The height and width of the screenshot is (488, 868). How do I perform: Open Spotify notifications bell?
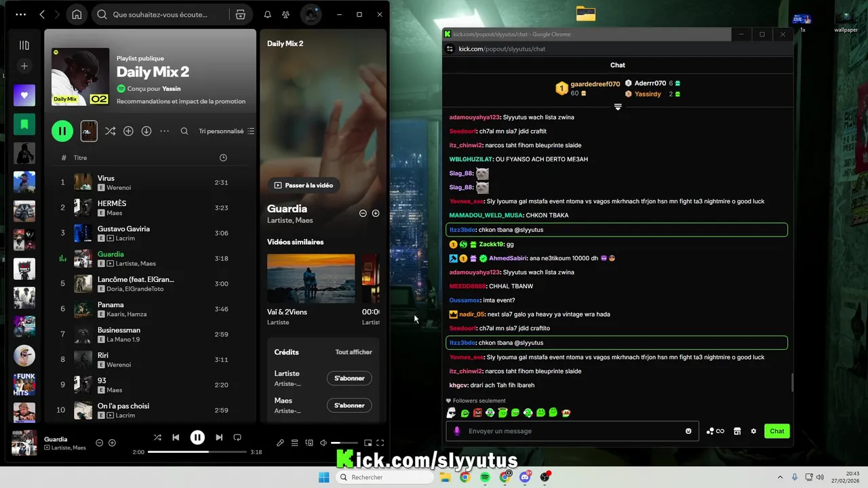point(267,14)
